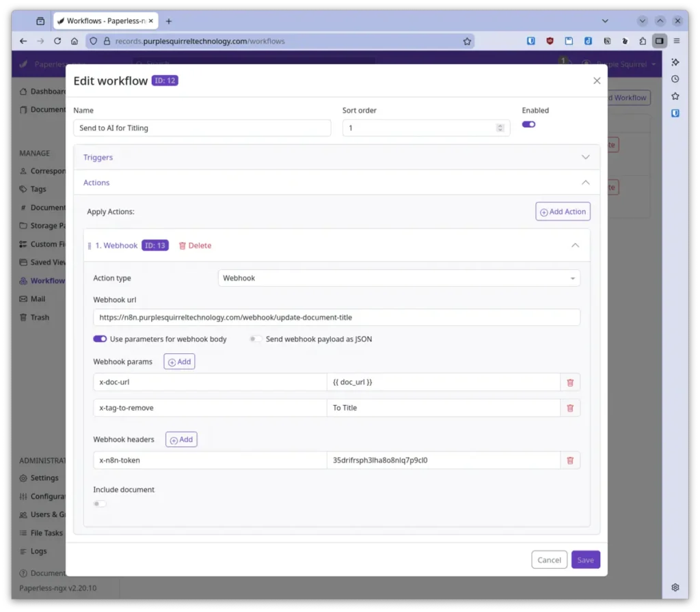Viewport: 700px width, 612px height.
Task: Bookmark this page using the star icon
Action: point(467,41)
